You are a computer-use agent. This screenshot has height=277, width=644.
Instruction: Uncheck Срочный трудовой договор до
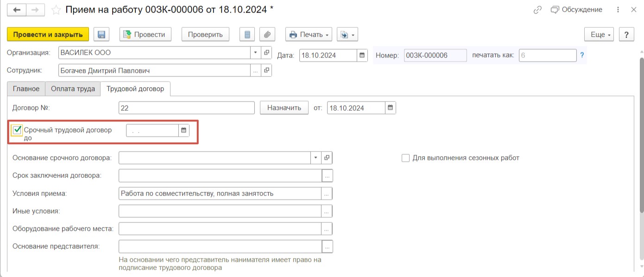(x=18, y=130)
